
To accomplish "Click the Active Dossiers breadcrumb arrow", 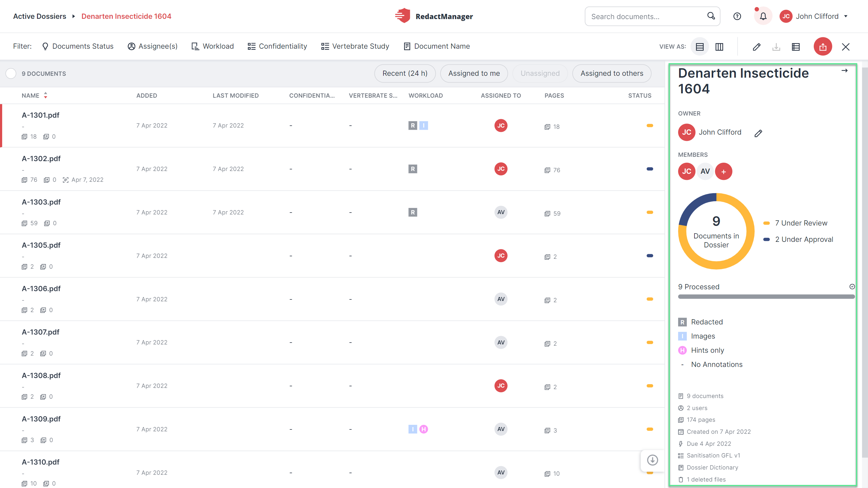I will coord(73,16).
